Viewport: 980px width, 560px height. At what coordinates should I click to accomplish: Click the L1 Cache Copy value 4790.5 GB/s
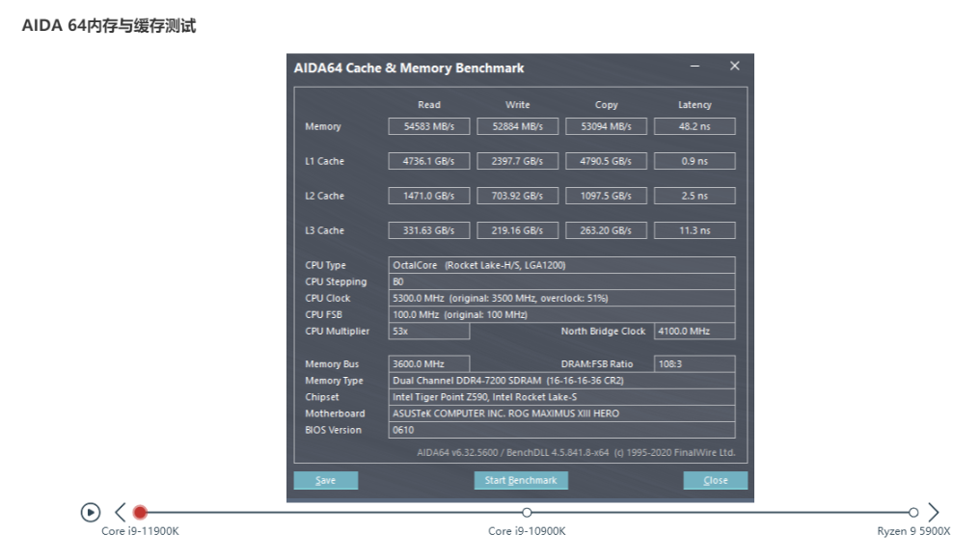pyautogui.click(x=607, y=161)
